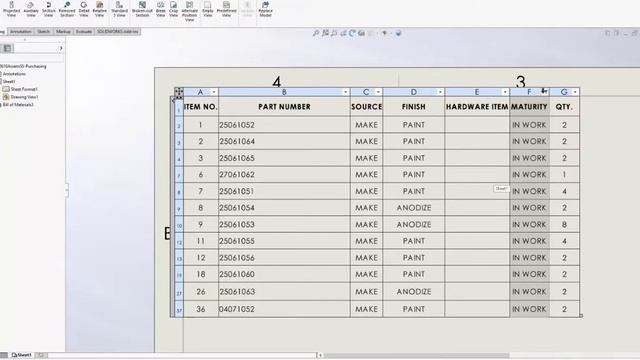The height and width of the screenshot is (360, 640).
Task: Click the part number 27061062 cell
Action: [x=284, y=175]
